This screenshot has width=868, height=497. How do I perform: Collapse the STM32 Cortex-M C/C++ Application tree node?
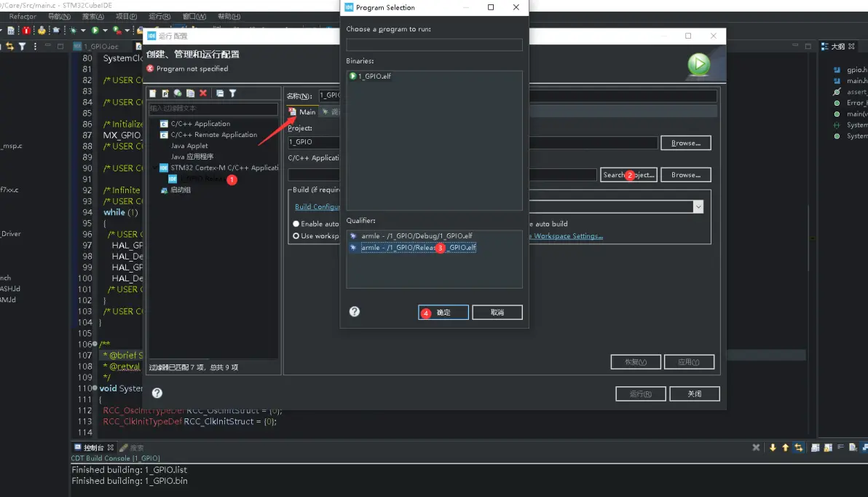pos(155,168)
